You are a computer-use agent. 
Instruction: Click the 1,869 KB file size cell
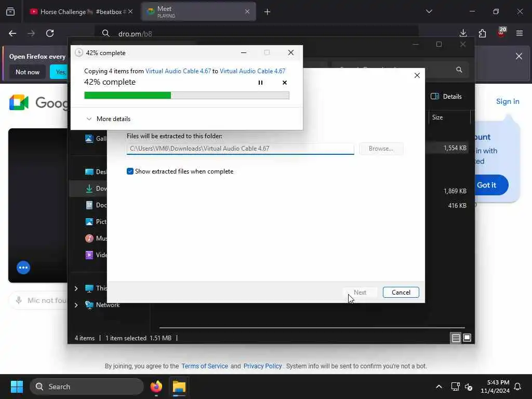click(x=455, y=191)
